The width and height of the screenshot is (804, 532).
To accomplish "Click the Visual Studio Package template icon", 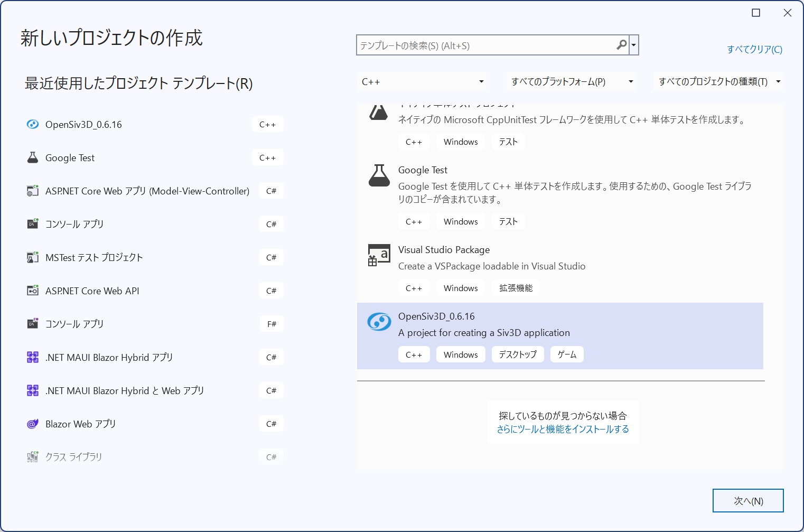I will tap(379, 256).
